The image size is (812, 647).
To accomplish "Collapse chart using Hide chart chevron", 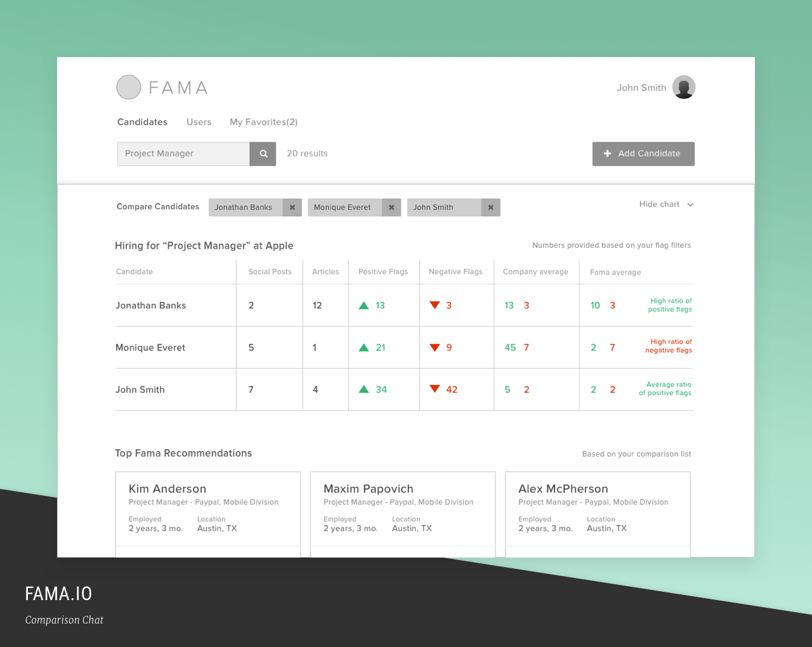I will tap(690, 205).
